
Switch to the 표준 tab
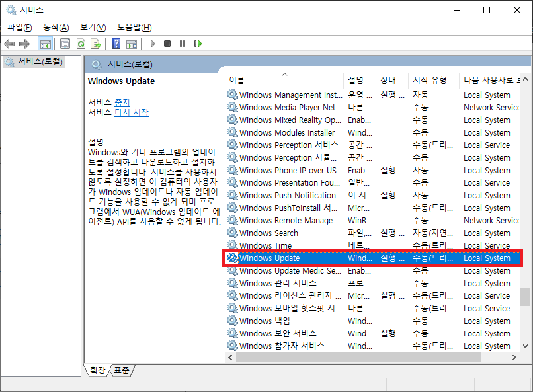pos(122,370)
